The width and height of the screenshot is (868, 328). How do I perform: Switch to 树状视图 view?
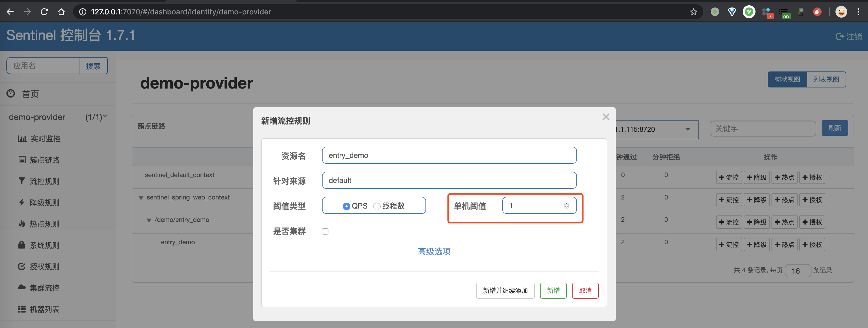point(786,79)
